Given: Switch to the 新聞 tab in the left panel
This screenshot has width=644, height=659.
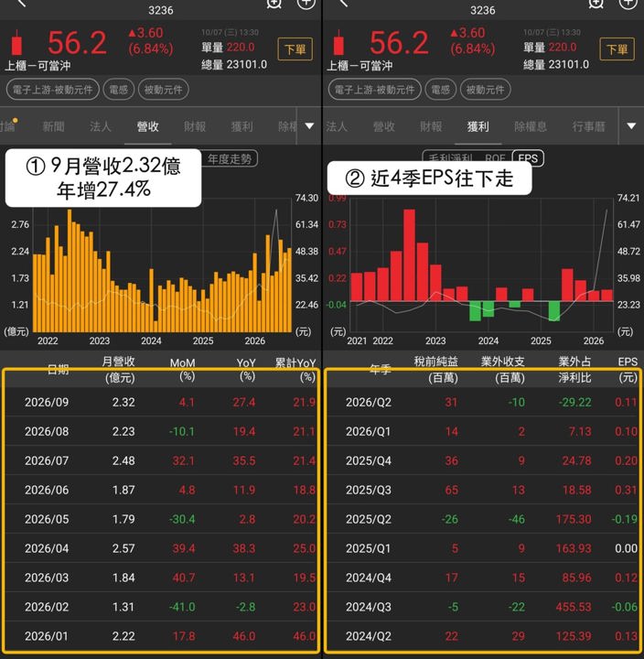Looking at the screenshot, I should click(54, 126).
